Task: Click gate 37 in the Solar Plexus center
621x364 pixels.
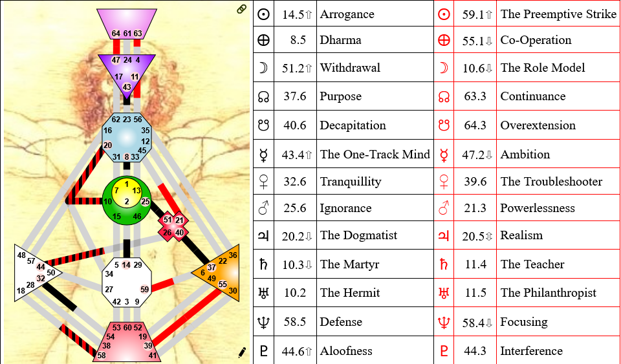Action: pyautogui.click(x=212, y=268)
